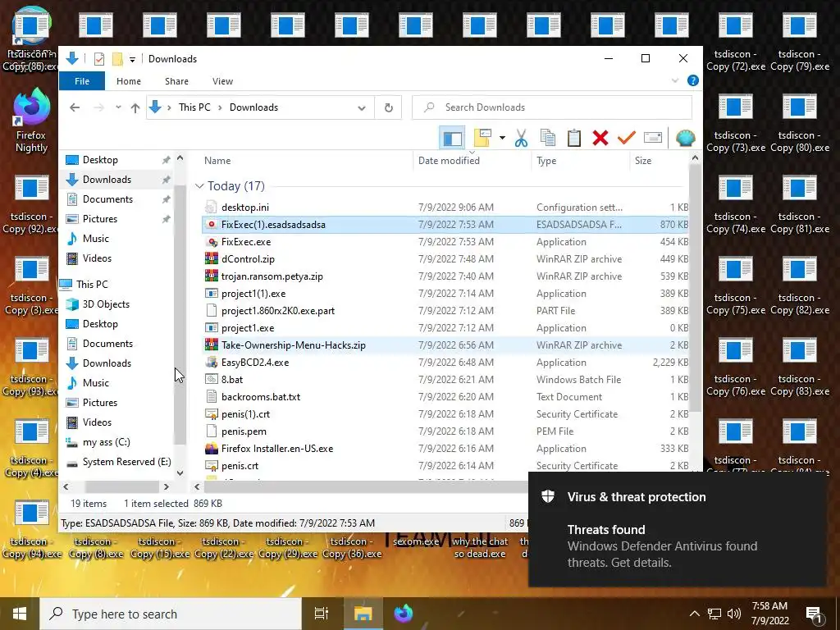Click the red X Delete toolbar icon
The image size is (840, 630).
pos(600,138)
